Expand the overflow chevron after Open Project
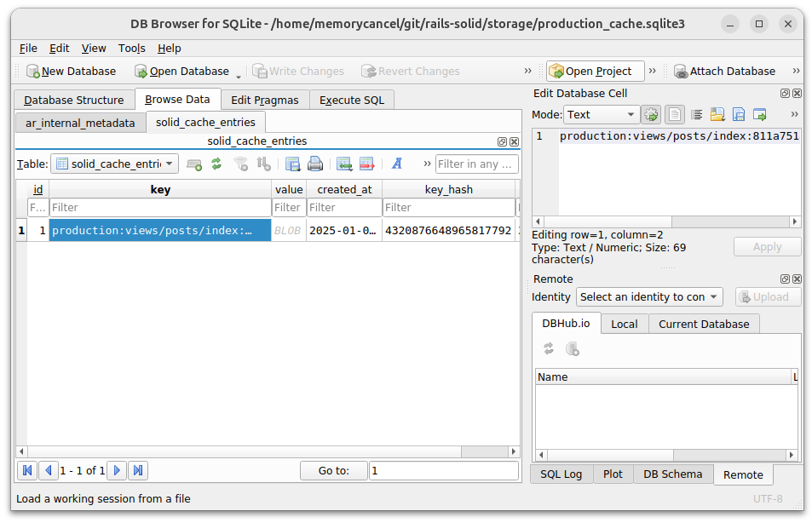This screenshot has height=523, width=812. coord(653,71)
